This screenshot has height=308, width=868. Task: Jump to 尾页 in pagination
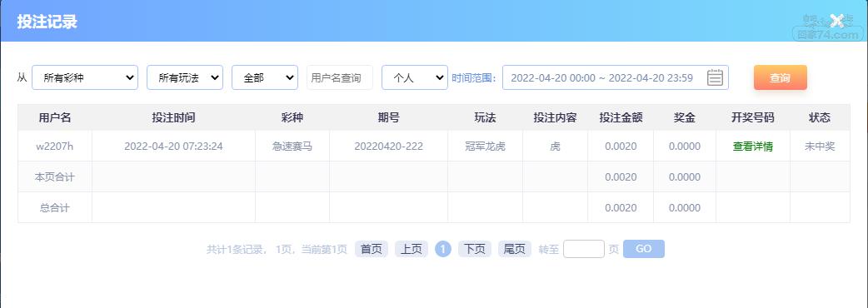click(x=514, y=249)
